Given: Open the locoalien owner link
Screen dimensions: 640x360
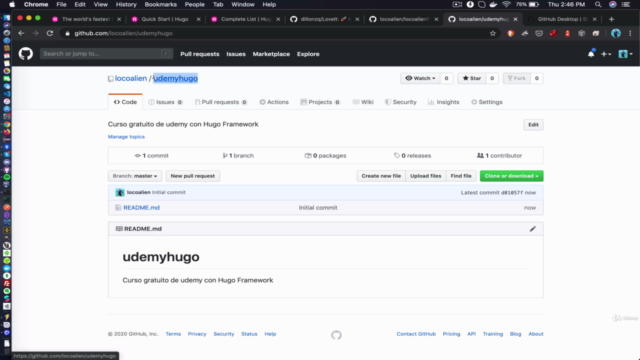Looking at the screenshot, I should (131, 78).
